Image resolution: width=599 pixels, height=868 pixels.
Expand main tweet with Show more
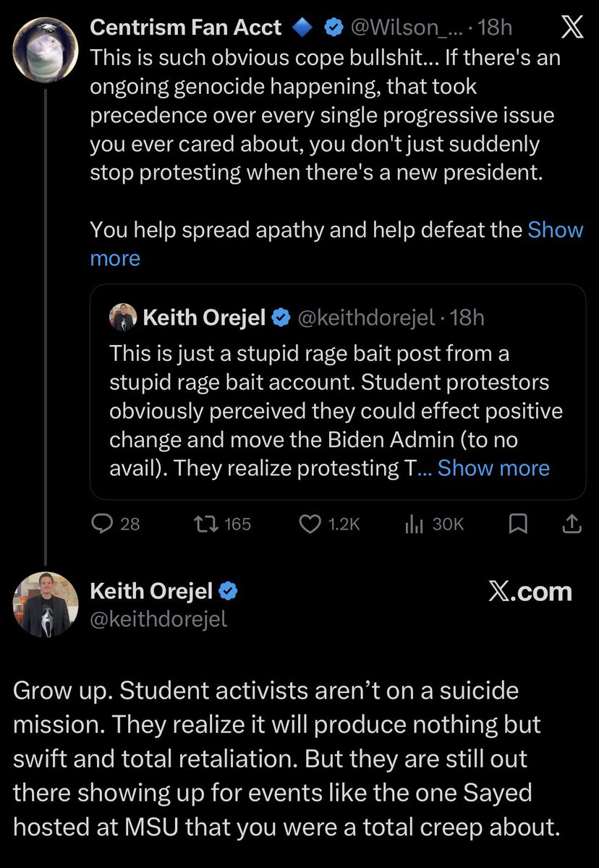pos(336,244)
